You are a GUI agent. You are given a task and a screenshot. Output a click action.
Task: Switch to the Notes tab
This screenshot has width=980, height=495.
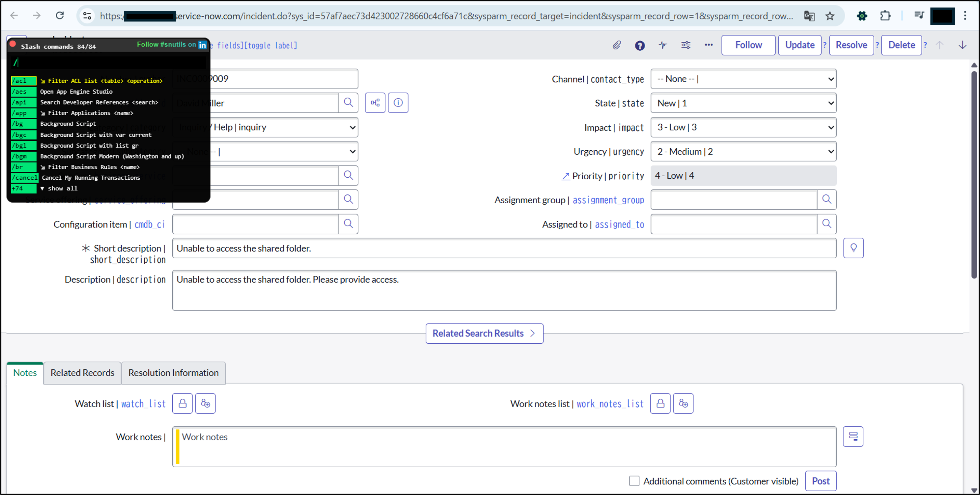pos(25,373)
